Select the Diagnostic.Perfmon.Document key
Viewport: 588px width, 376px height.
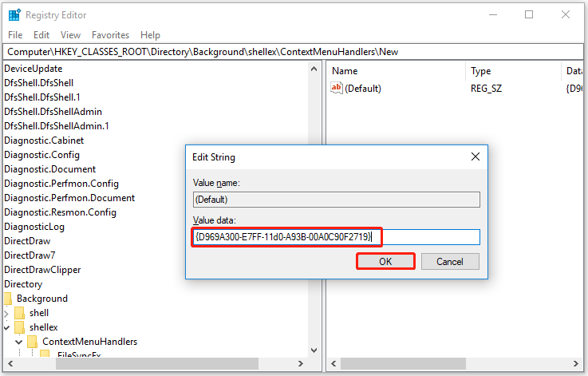pyautogui.click(x=69, y=198)
